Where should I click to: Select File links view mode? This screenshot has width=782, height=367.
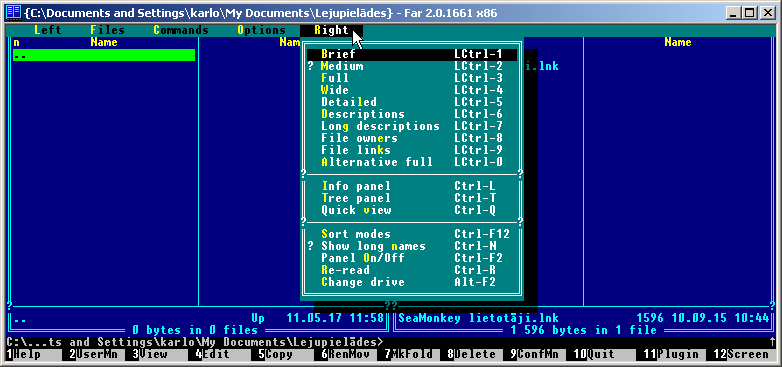412,150
